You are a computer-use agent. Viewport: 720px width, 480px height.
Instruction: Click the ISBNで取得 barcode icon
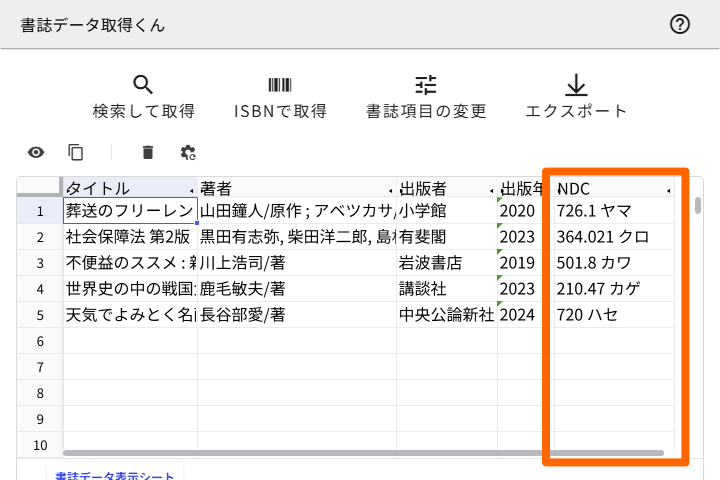point(280,85)
